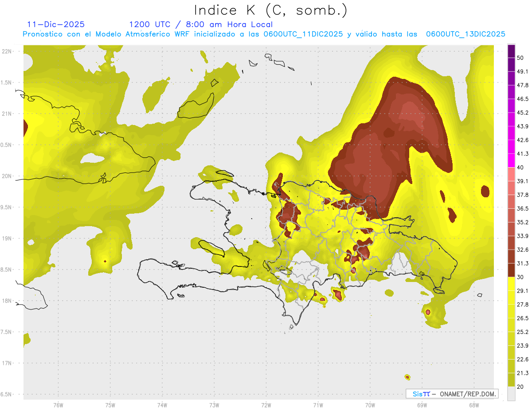Select the "11-Dic-2025" date label
Viewport: 532px width, 411px height.
[56, 24]
